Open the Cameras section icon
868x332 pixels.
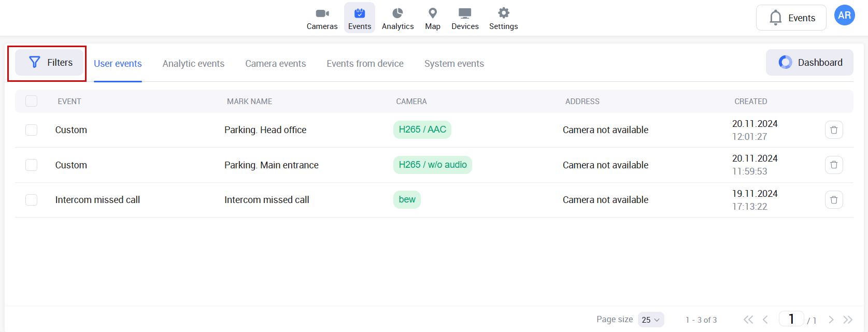[x=322, y=13]
